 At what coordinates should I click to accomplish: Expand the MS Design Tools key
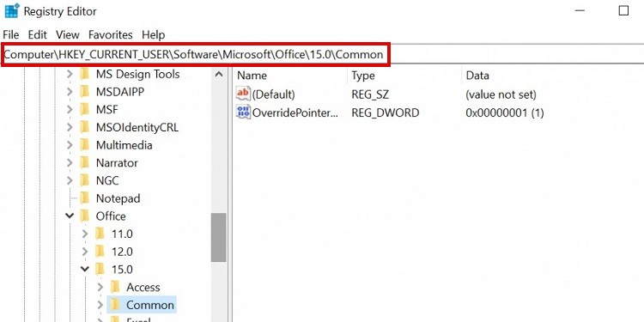(70, 75)
